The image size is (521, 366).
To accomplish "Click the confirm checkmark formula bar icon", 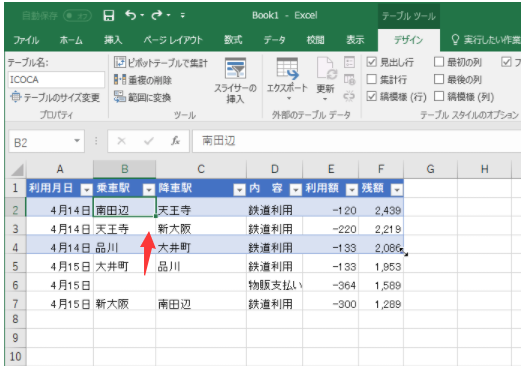I will pos(149,141).
